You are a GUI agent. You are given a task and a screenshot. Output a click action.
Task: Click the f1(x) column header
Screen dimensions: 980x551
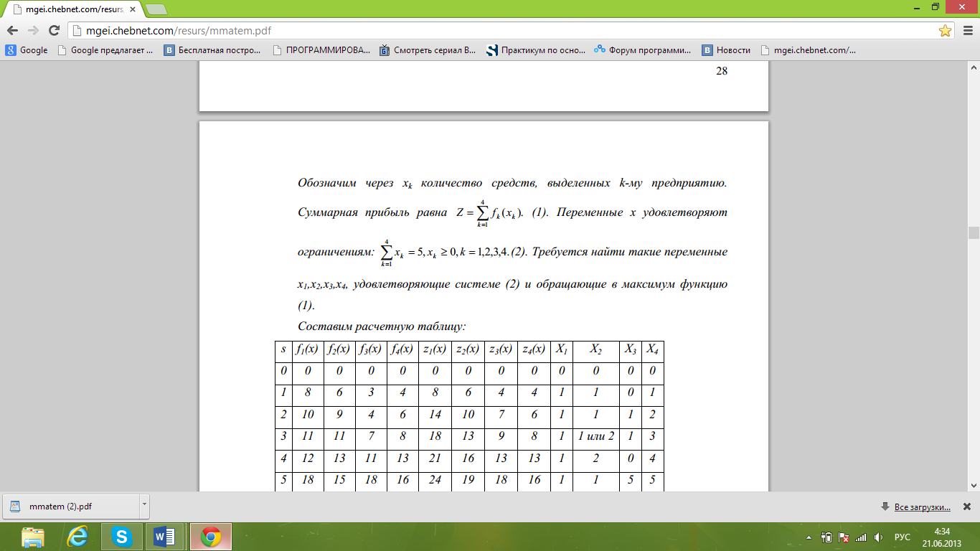pyautogui.click(x=308, y=350)
